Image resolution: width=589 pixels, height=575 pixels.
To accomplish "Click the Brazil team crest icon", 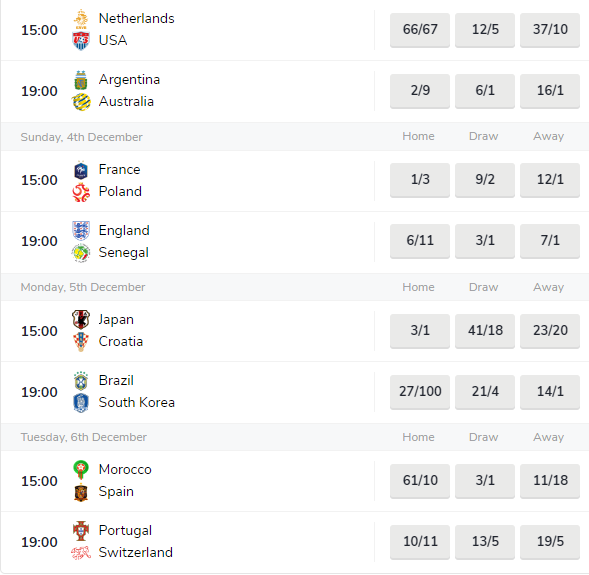I will click(81, 381).
